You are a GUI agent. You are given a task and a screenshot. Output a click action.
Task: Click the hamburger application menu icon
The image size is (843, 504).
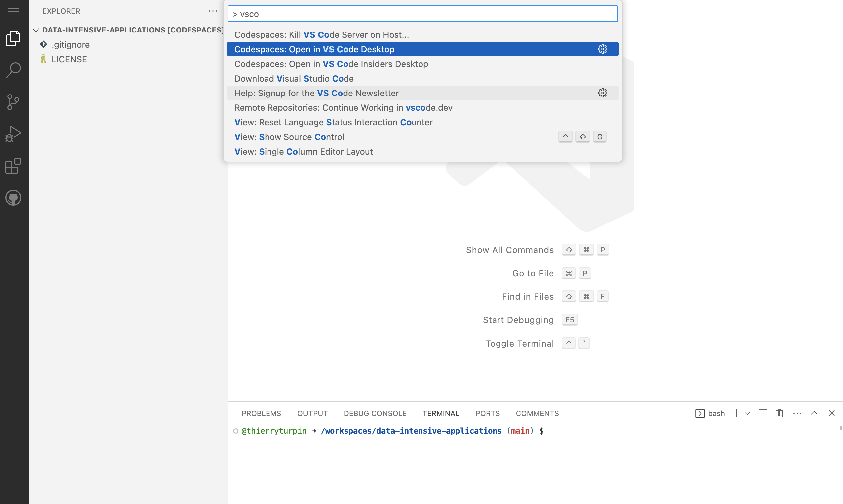[13, 11]
